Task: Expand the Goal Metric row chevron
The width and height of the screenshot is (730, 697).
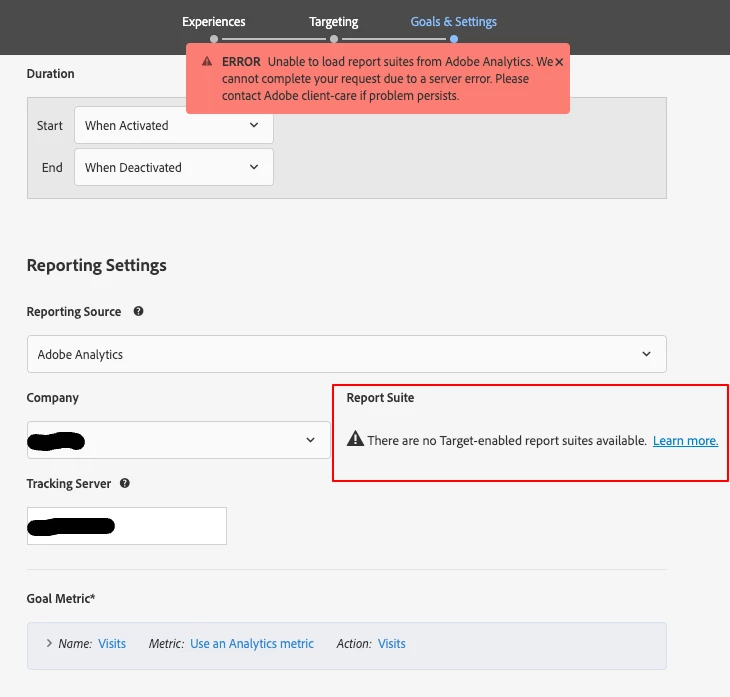Action: coord(49,643)
